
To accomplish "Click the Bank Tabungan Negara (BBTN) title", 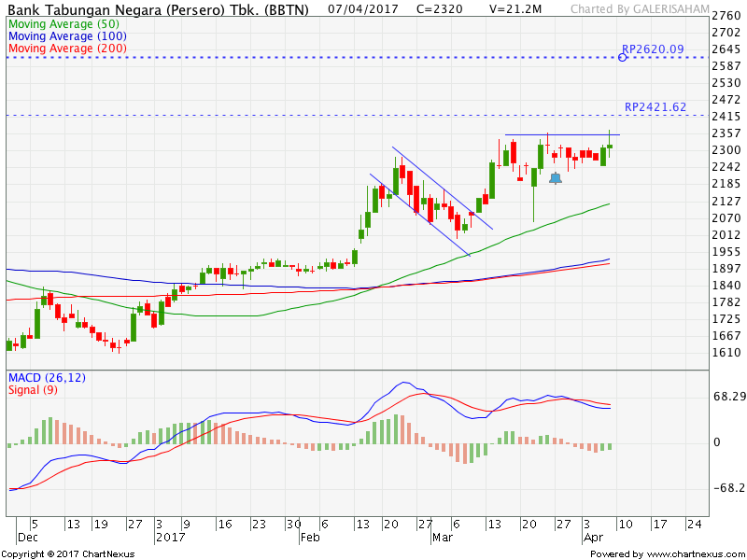I will click(160, 7).
